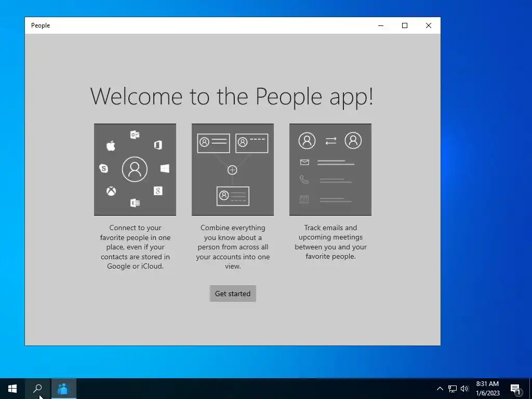The width and height of the screenshot is (532, 399).
Task: Click the Skype logo in first illustration
Action: pos(103,168)
